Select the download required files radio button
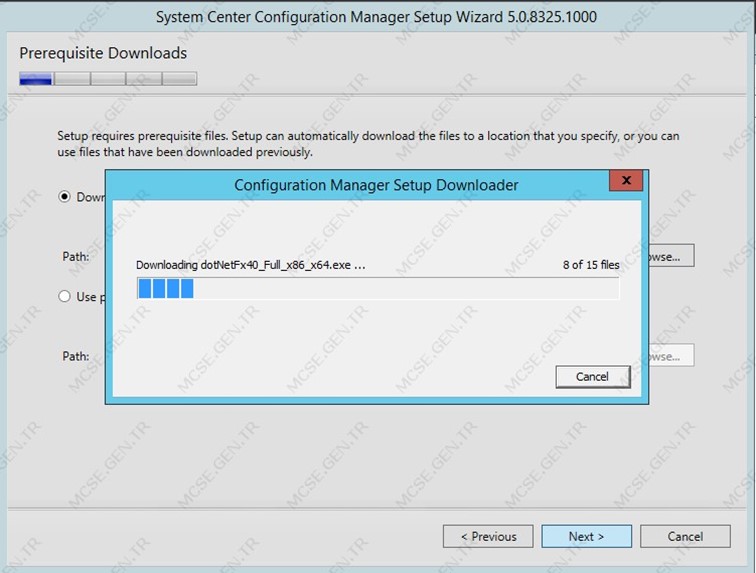756x573 pixels. pyautogui.click(x=65, y=197)
